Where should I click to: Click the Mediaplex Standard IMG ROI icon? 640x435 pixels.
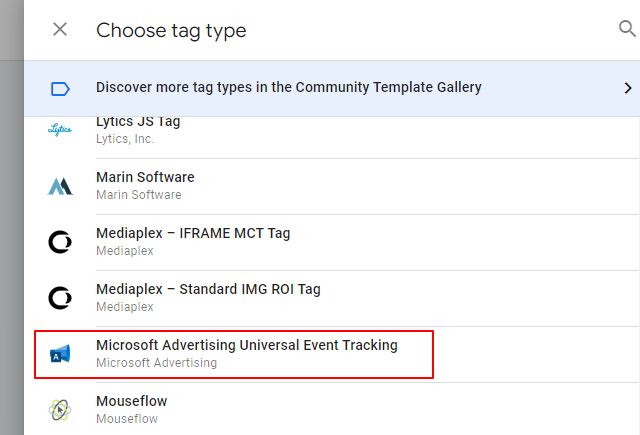(x=60, y=298)
